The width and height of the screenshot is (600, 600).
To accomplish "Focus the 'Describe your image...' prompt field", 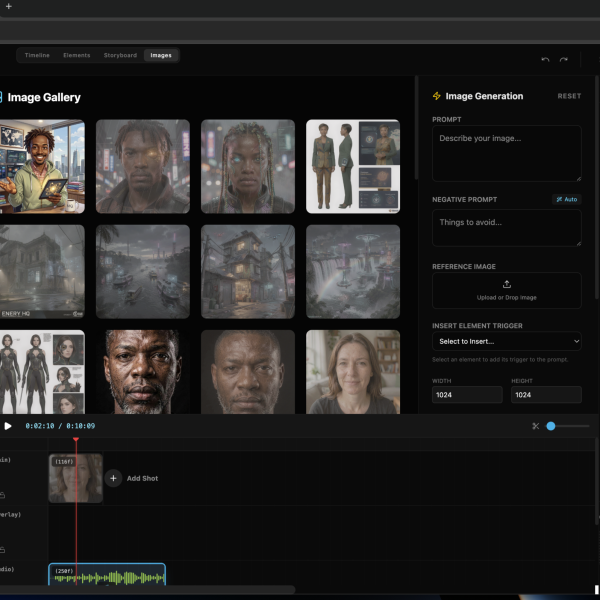I will pyautogui.click(x=507, y=153).
